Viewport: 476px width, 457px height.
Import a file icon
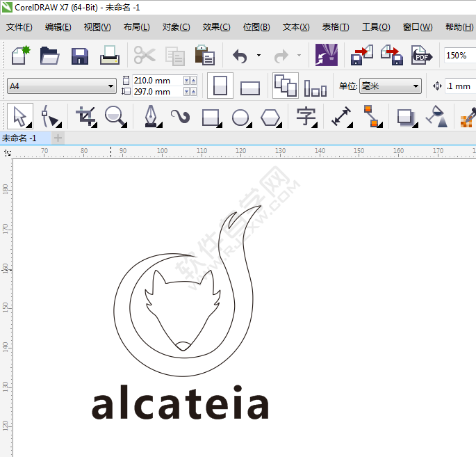coord(361,55)
